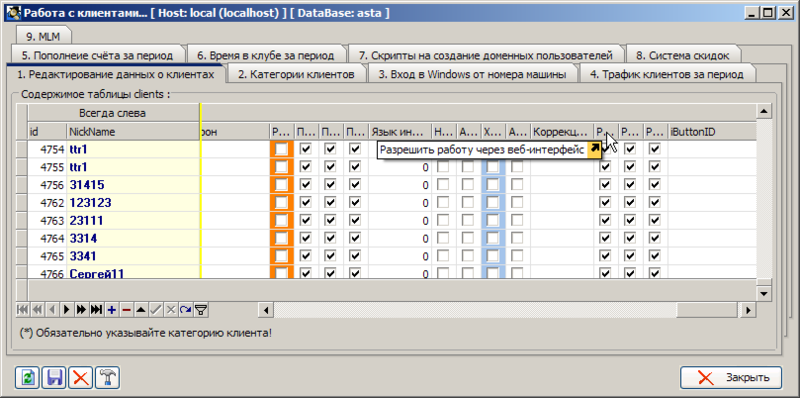Toggle the blue-highlighted checkbox in row 4762
Screen dimensions: 800x398
[493, 203]
